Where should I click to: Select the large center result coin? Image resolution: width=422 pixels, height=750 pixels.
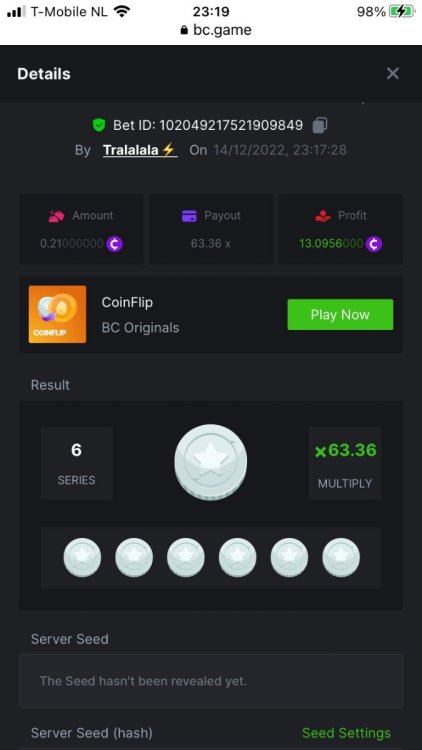point(211,462)
